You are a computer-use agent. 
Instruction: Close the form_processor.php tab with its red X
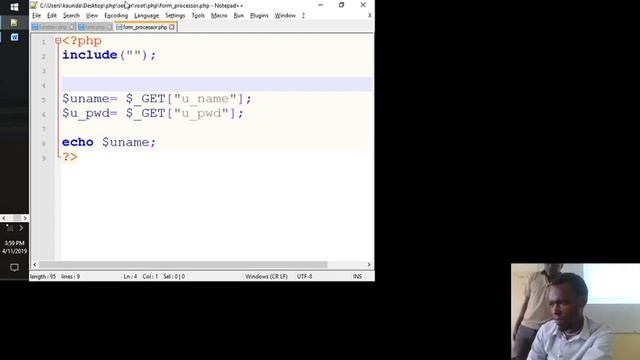172,27
